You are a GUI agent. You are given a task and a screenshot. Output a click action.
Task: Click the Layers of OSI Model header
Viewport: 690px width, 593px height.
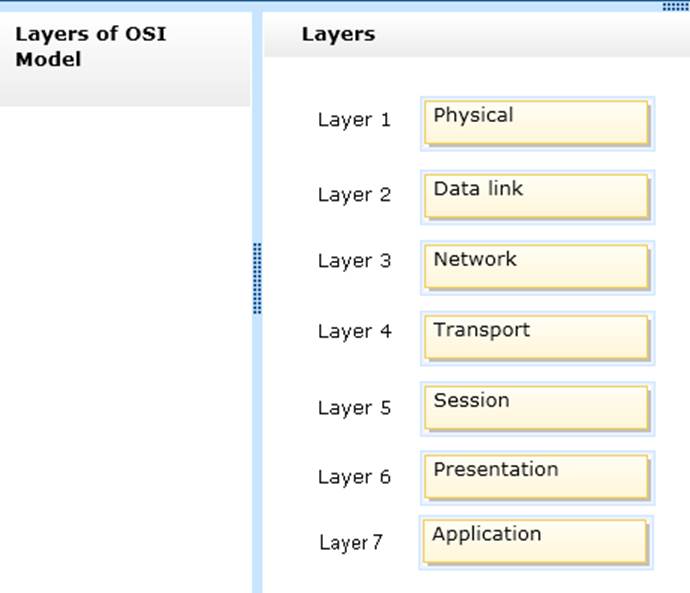tap(90, 47)
